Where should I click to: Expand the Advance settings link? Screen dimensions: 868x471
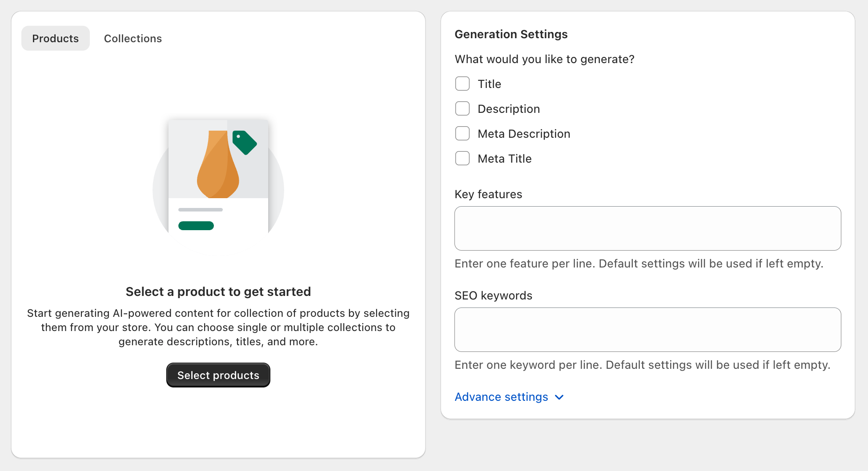pyautogui.click(x=501, y=397)
